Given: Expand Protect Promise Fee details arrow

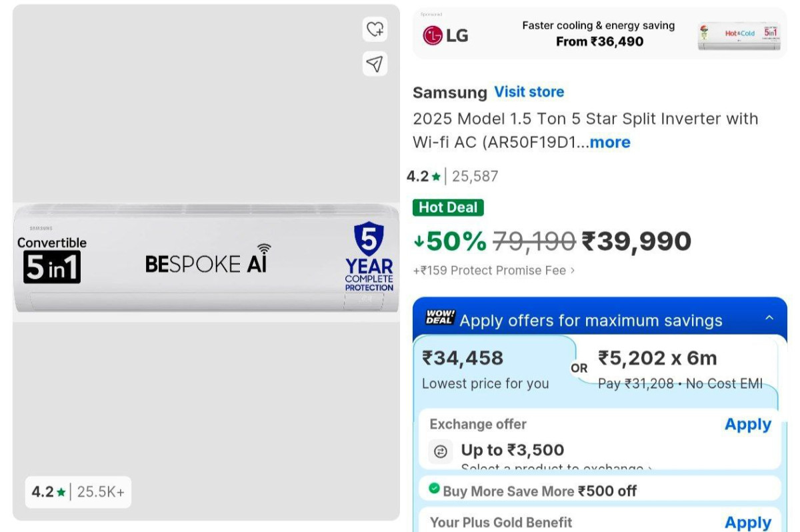Looking at the screenshot, I should click(572, 271).
